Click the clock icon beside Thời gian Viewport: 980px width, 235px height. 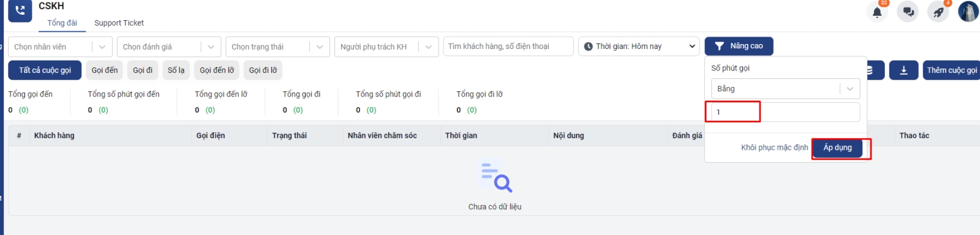click(589, 47)
